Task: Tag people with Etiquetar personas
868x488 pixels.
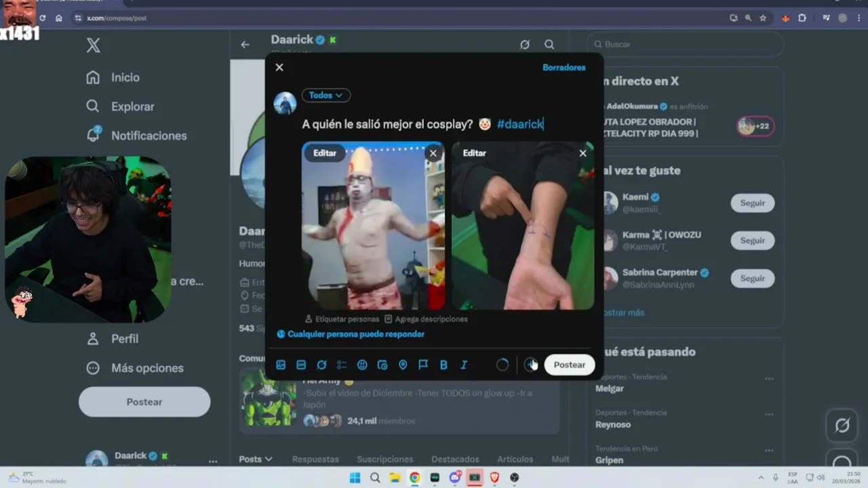Action: (x=342, y=319)
